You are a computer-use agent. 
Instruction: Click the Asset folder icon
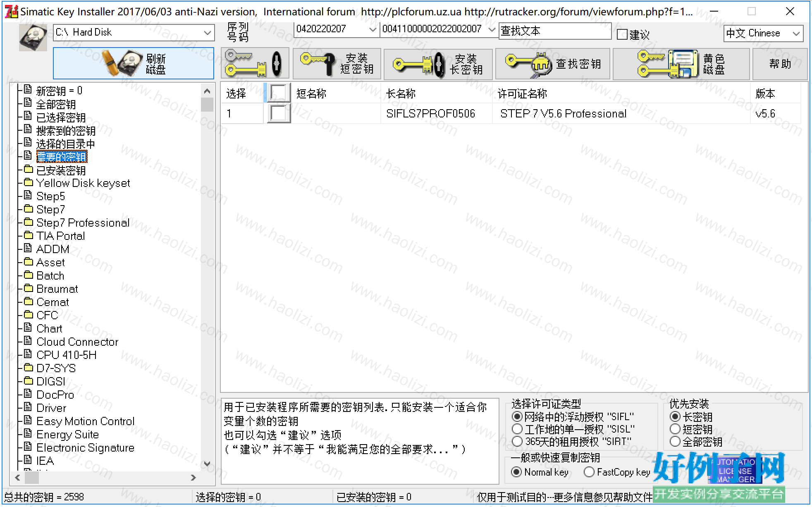[x=28, y=262]
